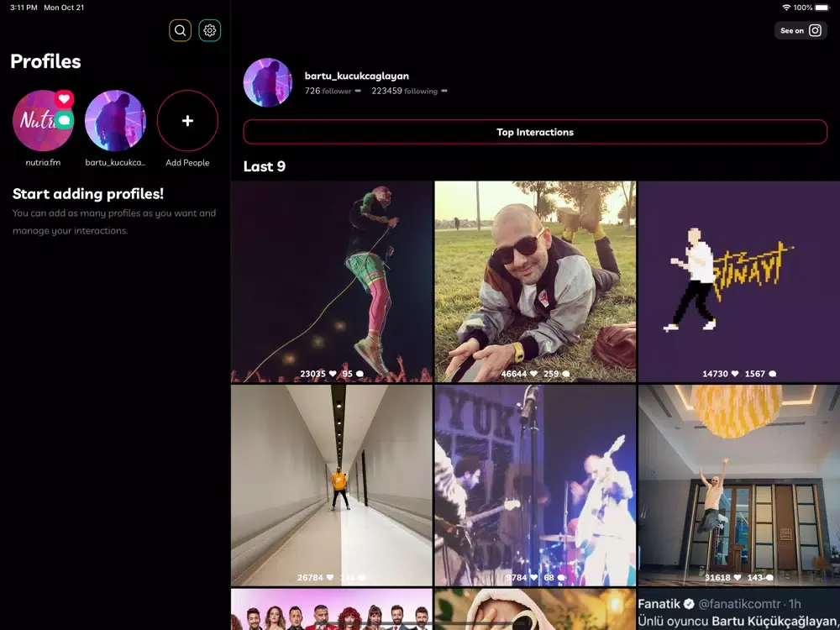Click comment icon beside 95 comments

pos(360,374)
